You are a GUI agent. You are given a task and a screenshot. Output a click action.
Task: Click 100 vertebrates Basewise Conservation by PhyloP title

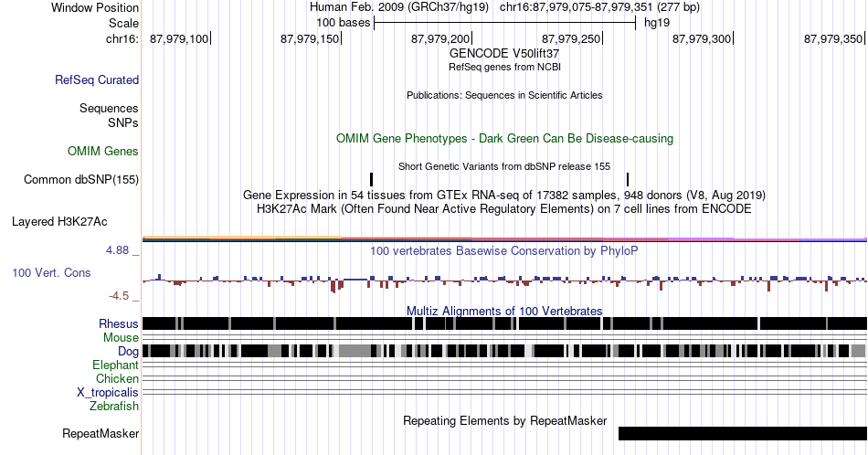click(x=504, y=250)
